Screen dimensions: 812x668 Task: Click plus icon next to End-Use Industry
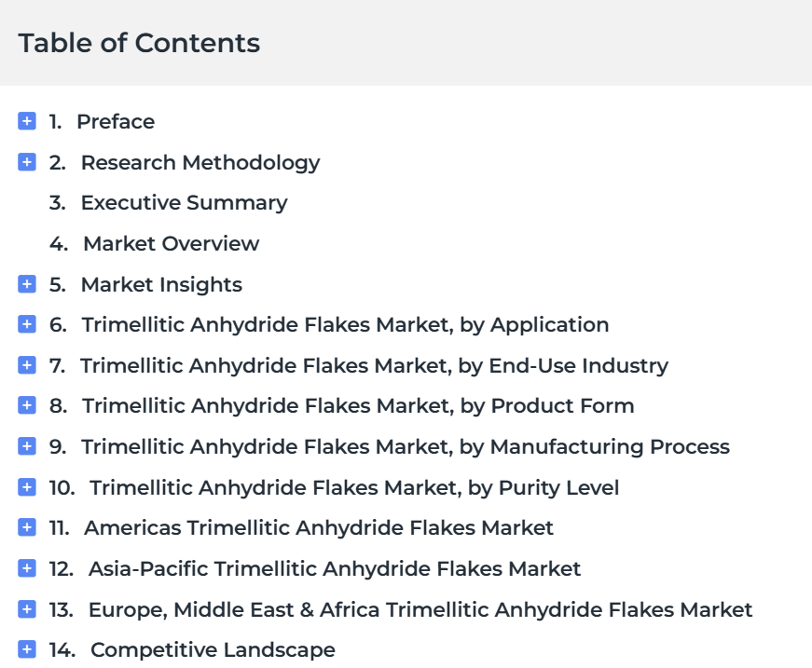coord(27,365)
